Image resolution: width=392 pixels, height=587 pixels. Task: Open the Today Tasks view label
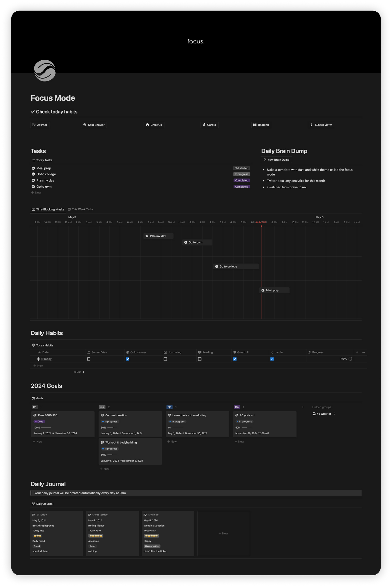point(42,160)
